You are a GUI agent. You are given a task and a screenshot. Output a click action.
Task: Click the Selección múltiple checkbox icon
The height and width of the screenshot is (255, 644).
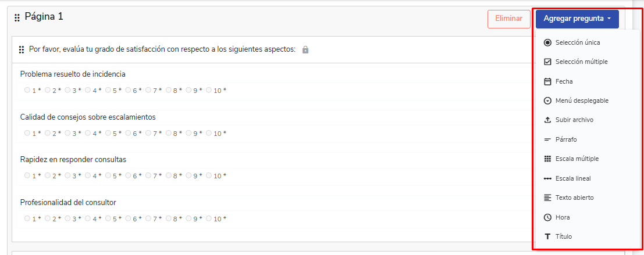coord(547,62)
